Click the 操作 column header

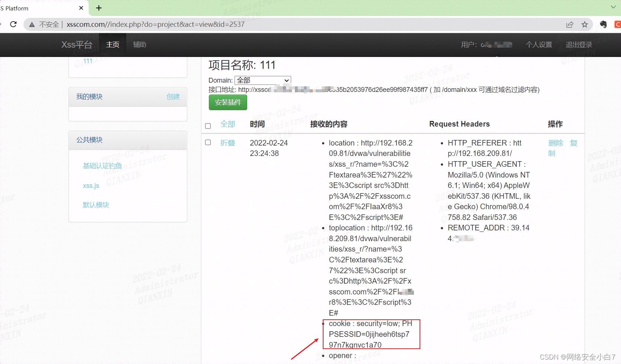(555, 124)
